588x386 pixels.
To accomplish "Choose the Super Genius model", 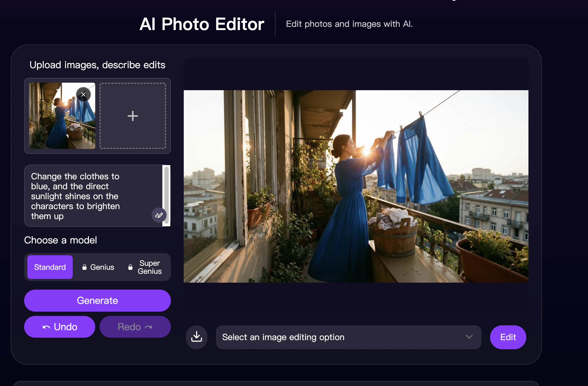I will [x=149, y=267].
